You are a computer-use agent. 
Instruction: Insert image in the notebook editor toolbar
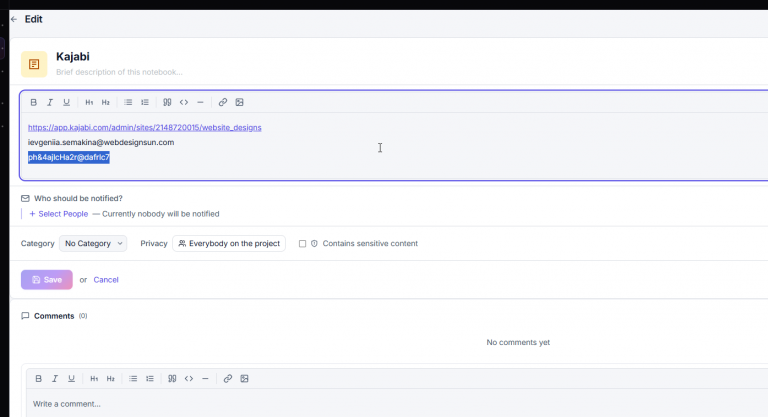pyautogui.click(x=240, y=102)
